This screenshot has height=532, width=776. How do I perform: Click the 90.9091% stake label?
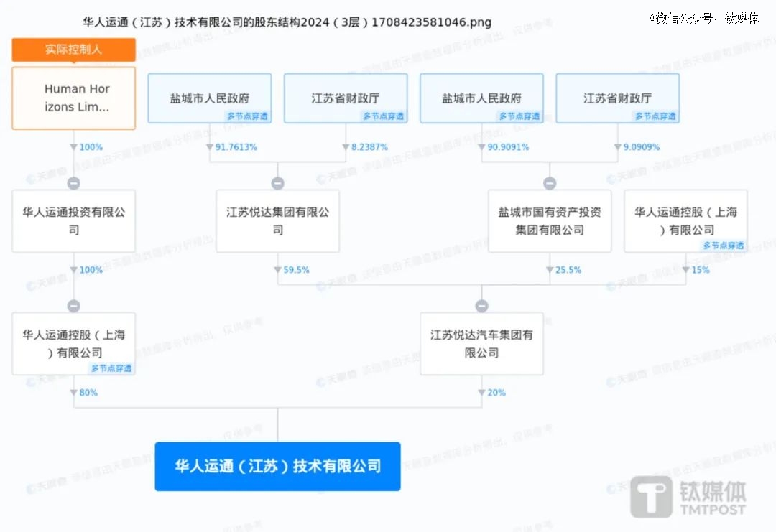coord(508,147)
